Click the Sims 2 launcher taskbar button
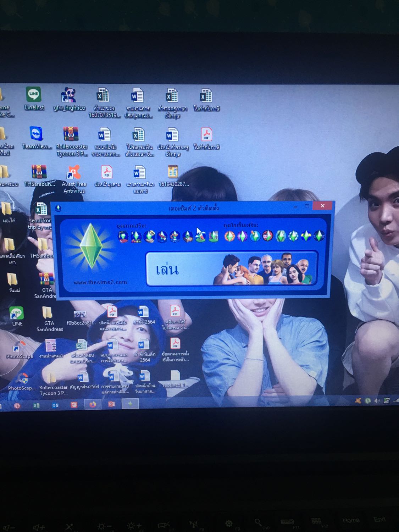 point(130,404)
